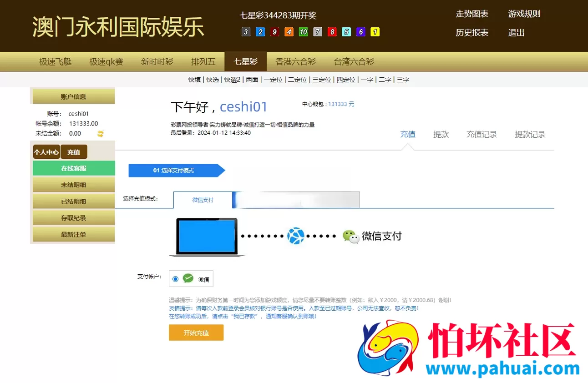Choose the 四定位 bet mode
The image size is (588, 383).
(x=346, y=80)
